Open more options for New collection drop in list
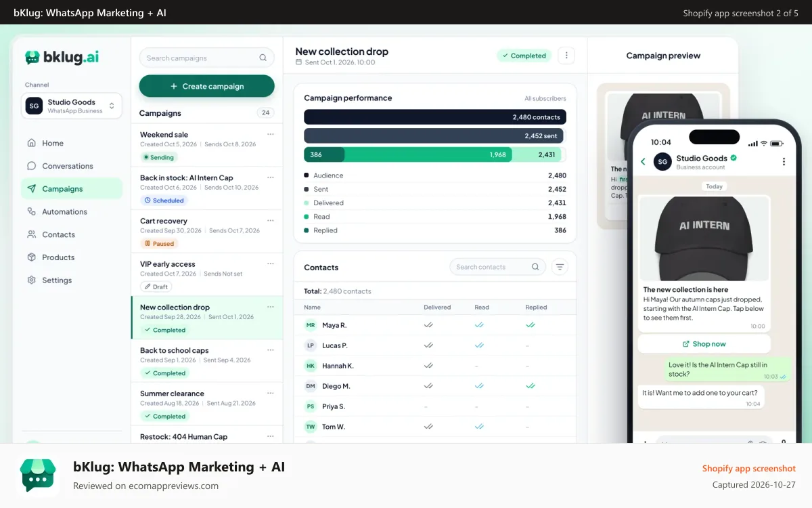This screenshot has width=812, height=508. pos(271,307)
